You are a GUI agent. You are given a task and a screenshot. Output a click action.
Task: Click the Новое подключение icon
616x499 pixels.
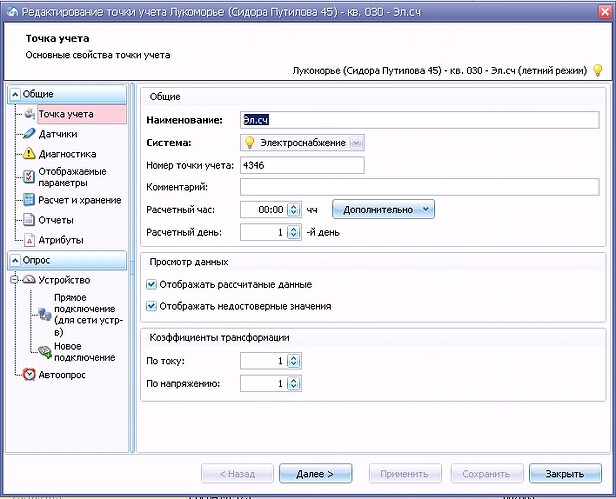point(45,352)
